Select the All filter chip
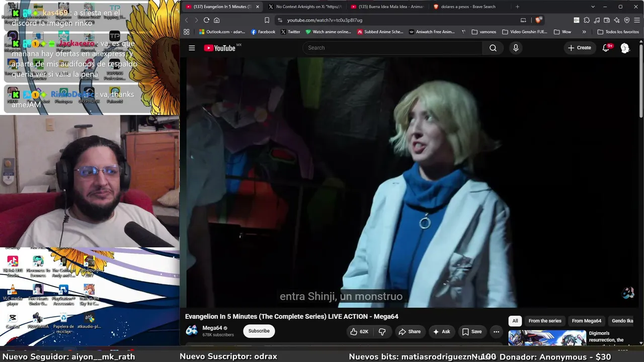The width and height of the screenshot is (644, 362). coord(515,321)
